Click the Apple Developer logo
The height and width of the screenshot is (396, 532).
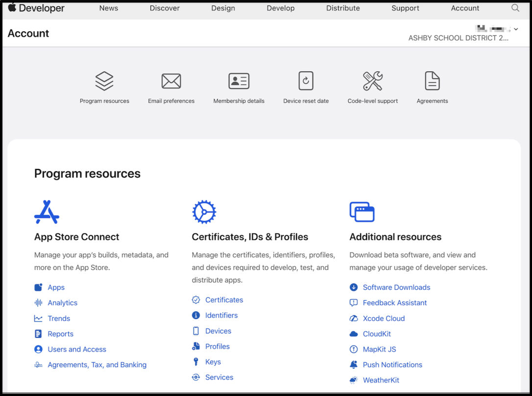(x=36, y=8)
